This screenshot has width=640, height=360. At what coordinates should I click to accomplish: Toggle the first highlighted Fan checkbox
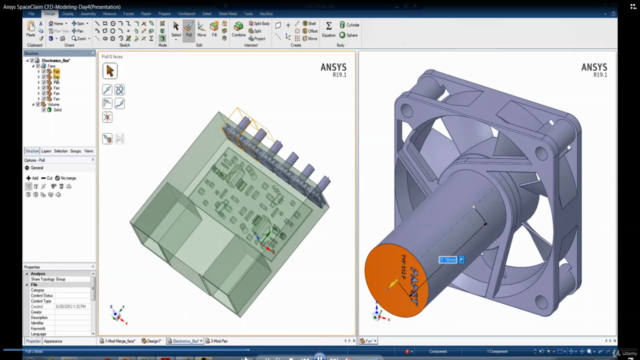tap(44, 71)
